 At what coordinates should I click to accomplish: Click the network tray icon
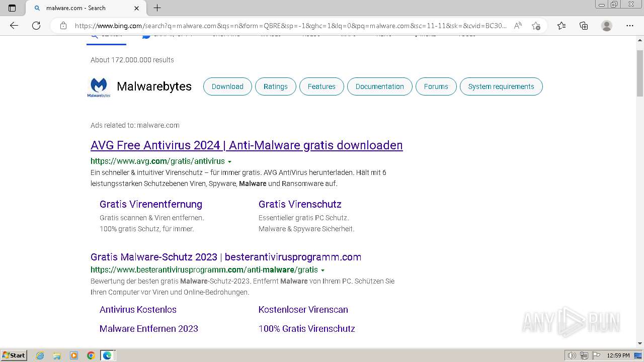(x=584, y=355)
